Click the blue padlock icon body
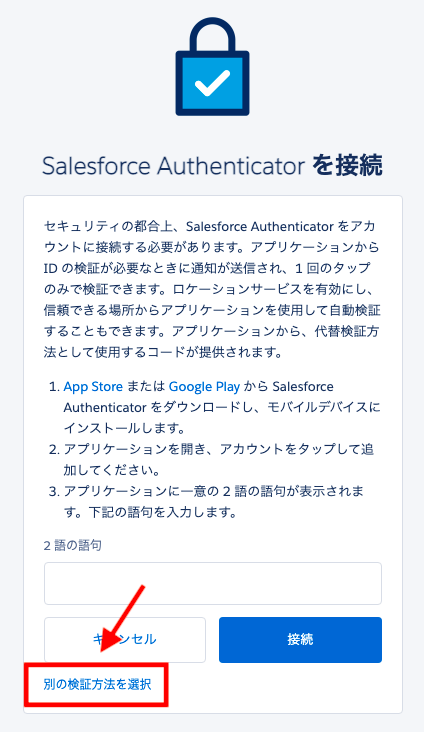 (x=212, y=83)
